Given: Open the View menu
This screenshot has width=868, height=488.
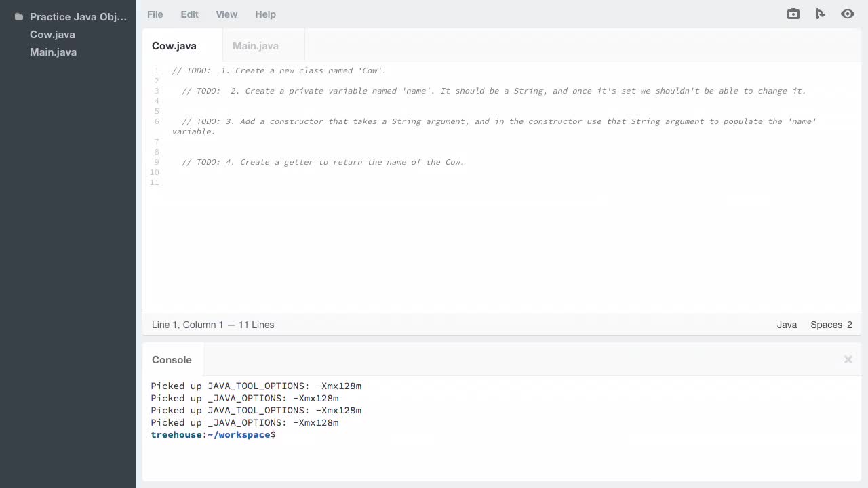Looking at the screenshot, I should tap(226, 14).
